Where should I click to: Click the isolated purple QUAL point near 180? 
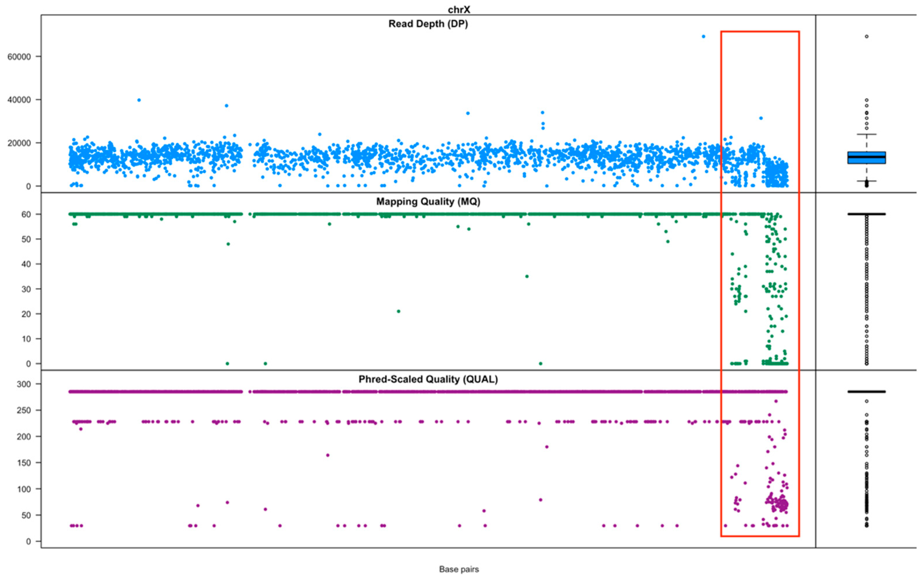547,447
